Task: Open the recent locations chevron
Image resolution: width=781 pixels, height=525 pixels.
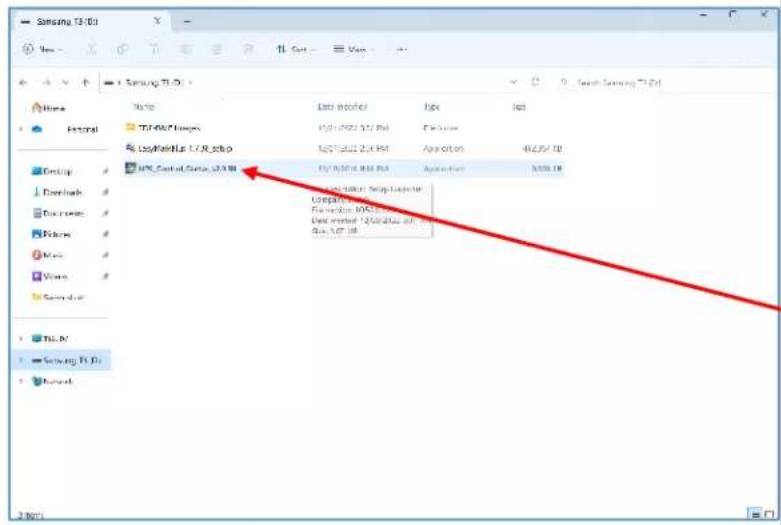Action: (66, 83)
